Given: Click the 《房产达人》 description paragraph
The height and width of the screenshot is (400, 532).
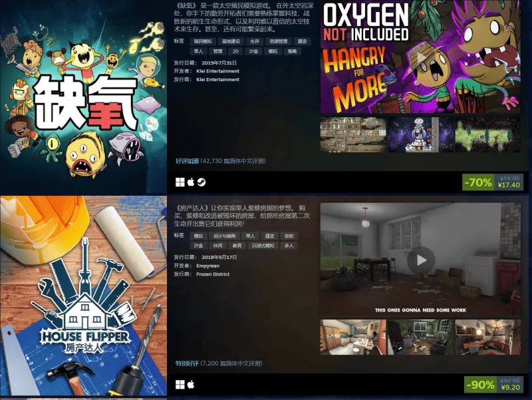Looking at the screenshot, I should (241, 216).
